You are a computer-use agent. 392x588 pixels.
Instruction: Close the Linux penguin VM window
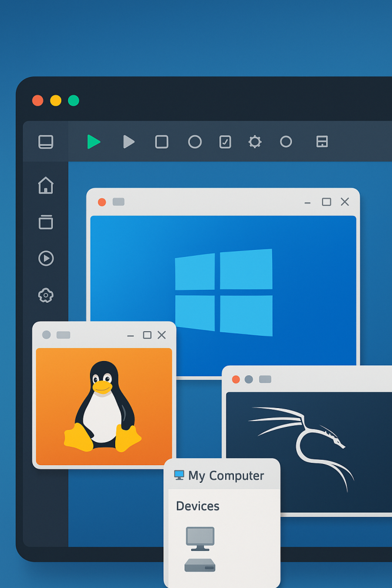pyautogui.click(x=162, y=335)
